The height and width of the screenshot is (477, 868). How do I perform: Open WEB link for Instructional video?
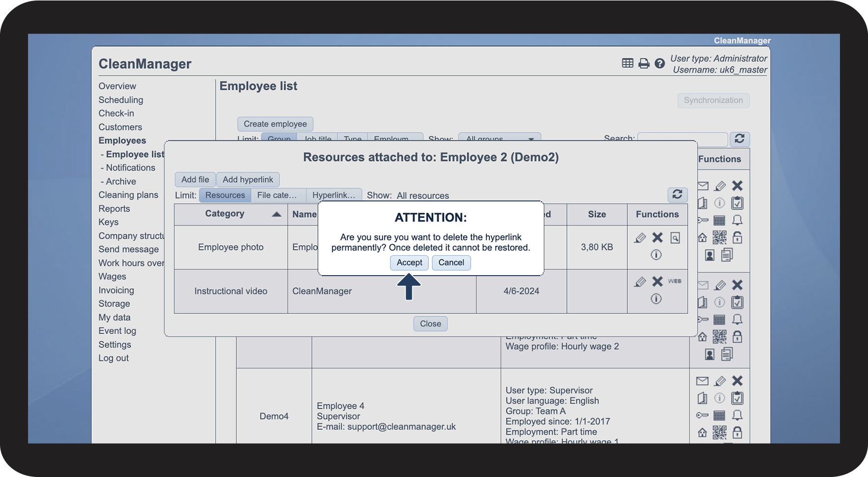pos(674,281)
